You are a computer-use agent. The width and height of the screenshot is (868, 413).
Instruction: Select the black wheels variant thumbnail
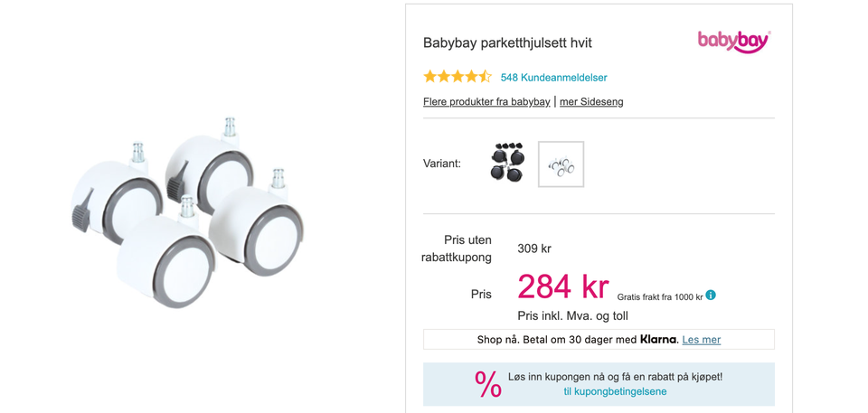click(x=509, y=164)
